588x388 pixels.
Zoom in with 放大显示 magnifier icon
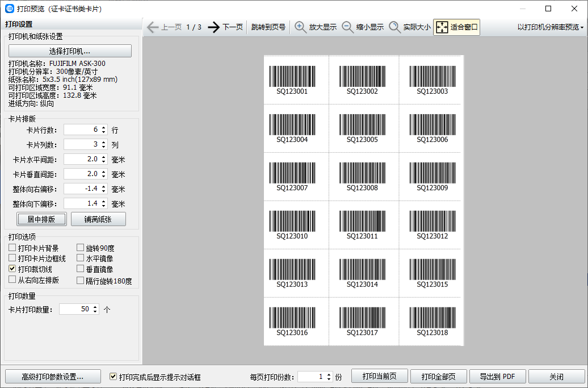300,27
